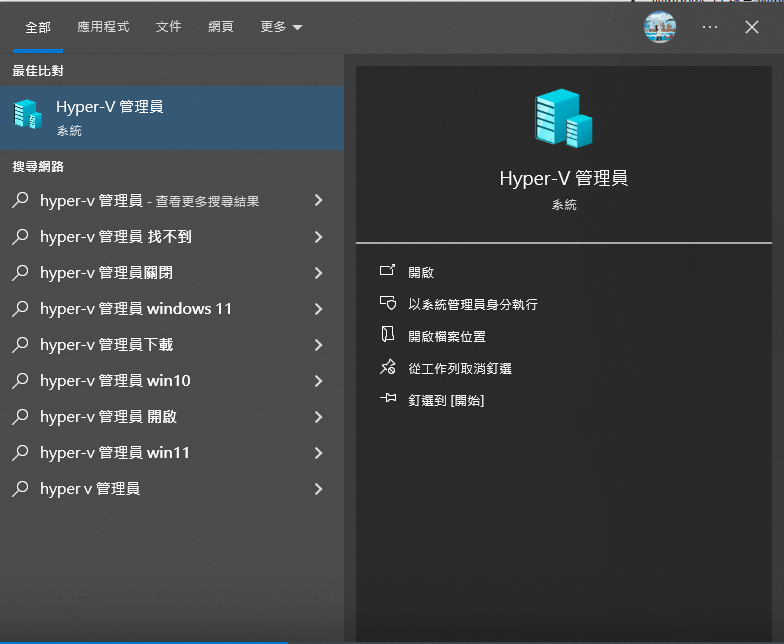The width and height of the screenshot is (784, 644).
Task: Select suggestion hyper-v 管理員 找不到
Action: pos(172,236)
